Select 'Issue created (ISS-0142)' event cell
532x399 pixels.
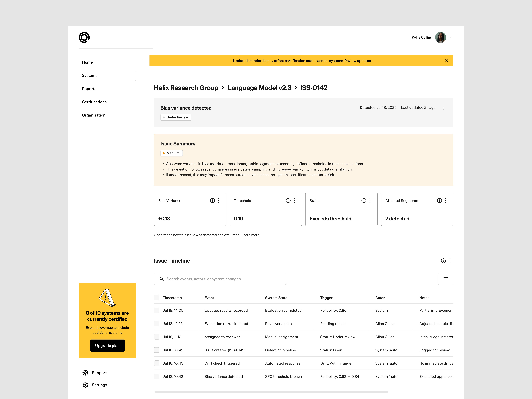pyautogui.click(x=225, y=350)
